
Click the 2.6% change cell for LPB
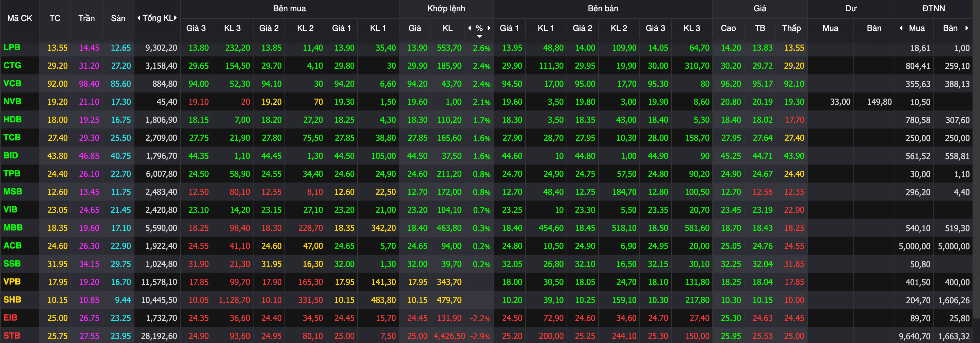pos(481,48)
